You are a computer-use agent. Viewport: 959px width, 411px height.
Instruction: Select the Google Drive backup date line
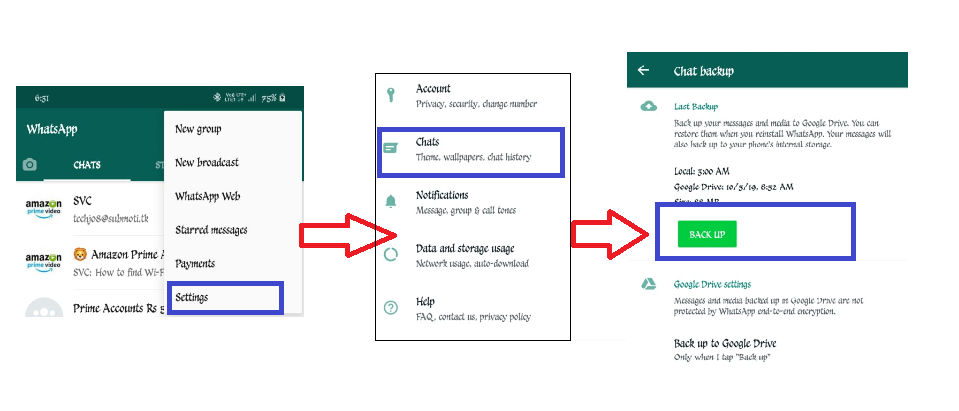click(733, 187)
